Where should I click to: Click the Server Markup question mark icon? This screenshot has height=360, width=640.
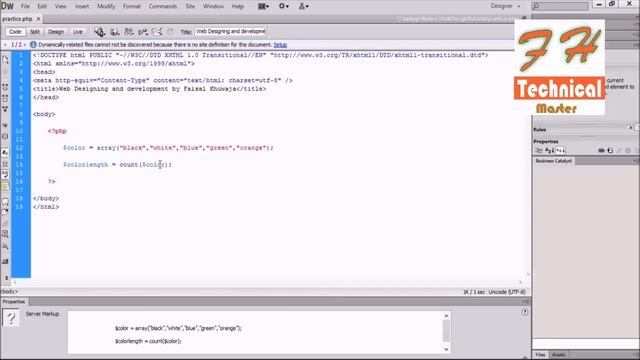11,318
